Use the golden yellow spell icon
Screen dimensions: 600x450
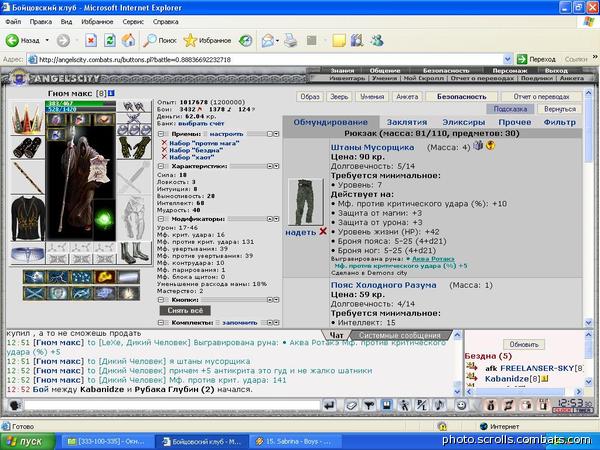tap(104, 277)
